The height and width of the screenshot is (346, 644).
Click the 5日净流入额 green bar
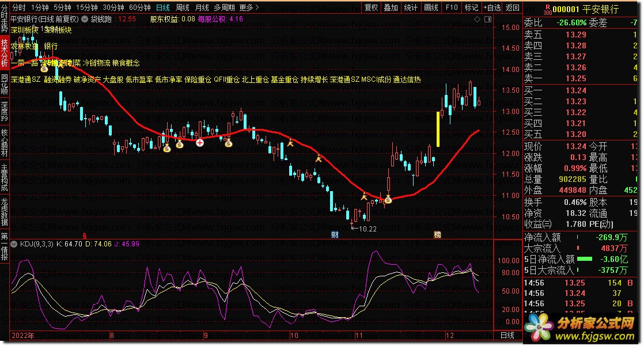[585, 259]
